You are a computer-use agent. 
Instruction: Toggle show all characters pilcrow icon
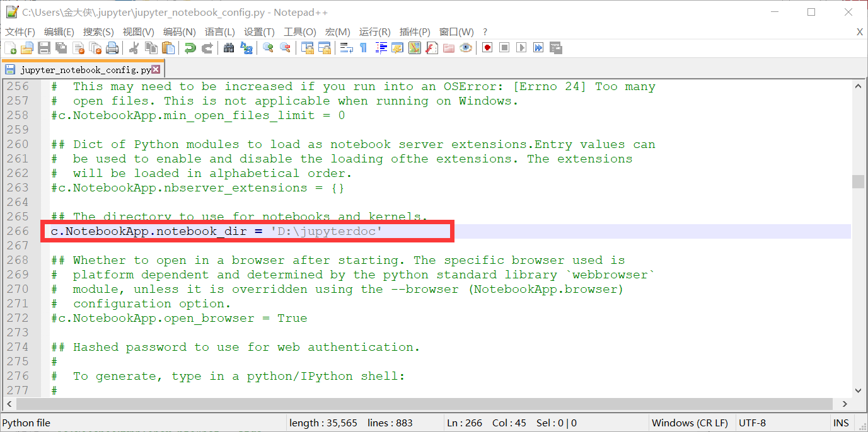click(364, 48)
